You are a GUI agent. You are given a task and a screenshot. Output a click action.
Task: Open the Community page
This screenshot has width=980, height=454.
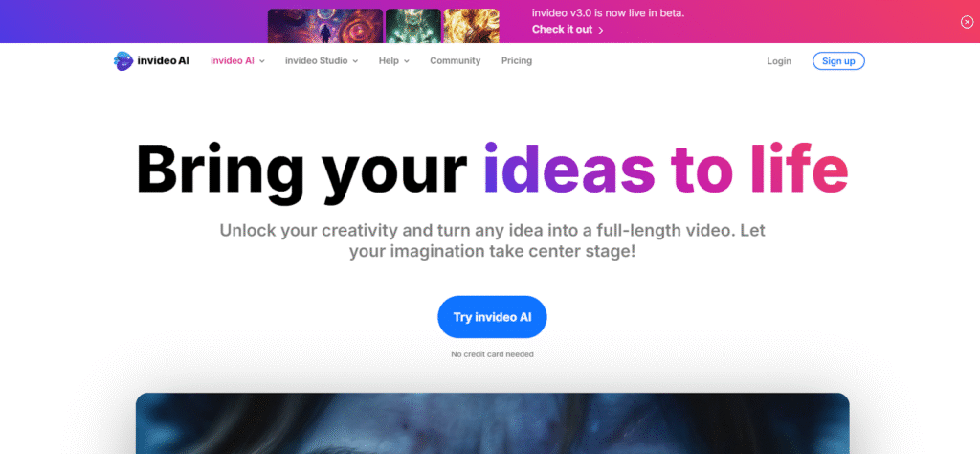pyautogui.click(x=455, y=60)
